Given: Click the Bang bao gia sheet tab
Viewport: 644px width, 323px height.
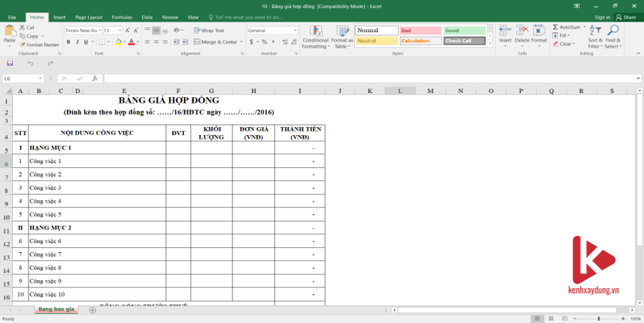Looking at the screenshot, I should tap(57, 309).
